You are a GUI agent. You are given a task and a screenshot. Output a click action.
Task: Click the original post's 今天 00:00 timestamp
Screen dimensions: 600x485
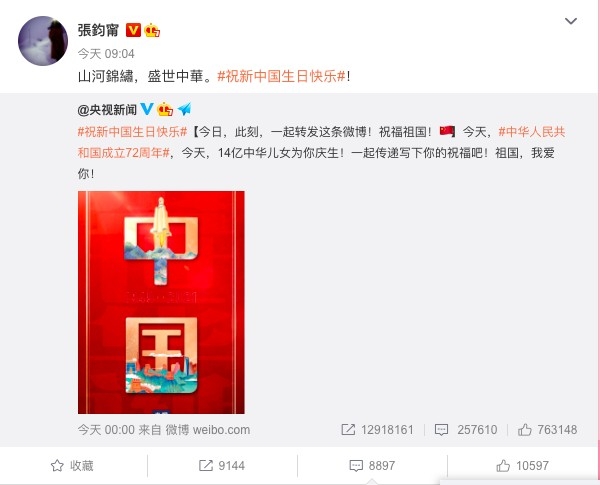point(106,430)
